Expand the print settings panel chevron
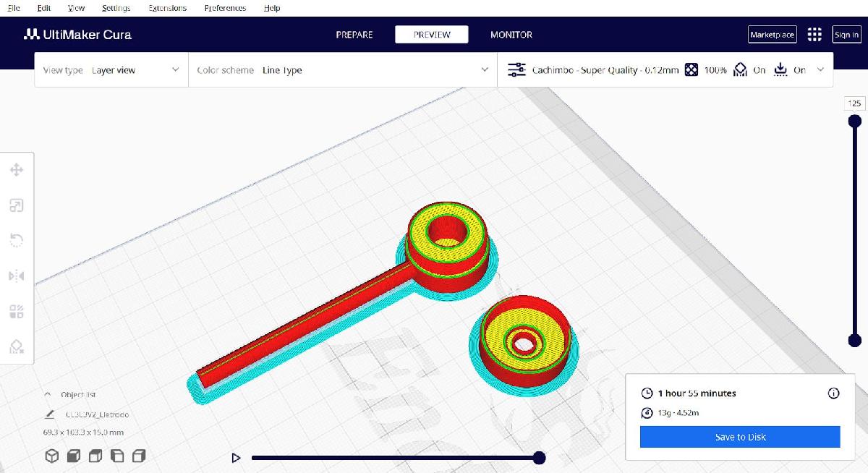Image resolution: width=868 pixels, height=473 pixels. [820, 70]
